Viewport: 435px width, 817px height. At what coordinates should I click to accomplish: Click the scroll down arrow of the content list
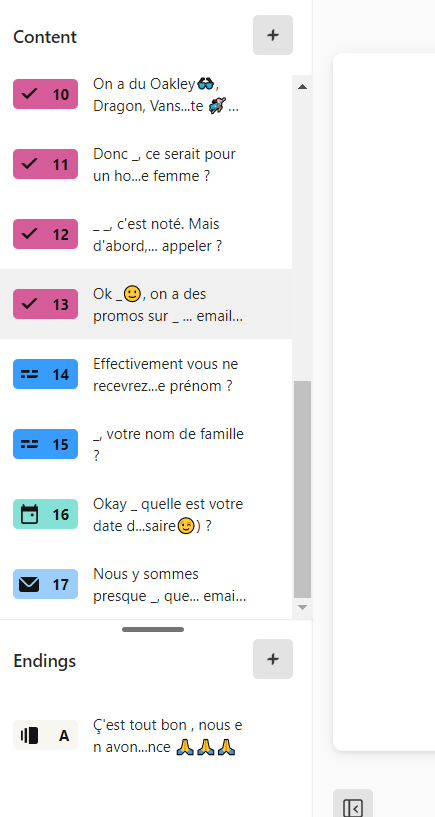point(302,608)
